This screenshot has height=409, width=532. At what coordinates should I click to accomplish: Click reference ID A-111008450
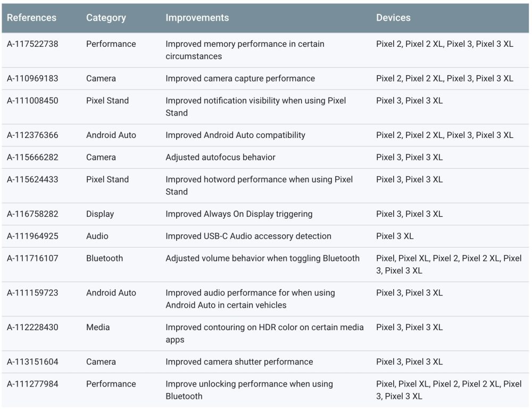click(32, 101)
